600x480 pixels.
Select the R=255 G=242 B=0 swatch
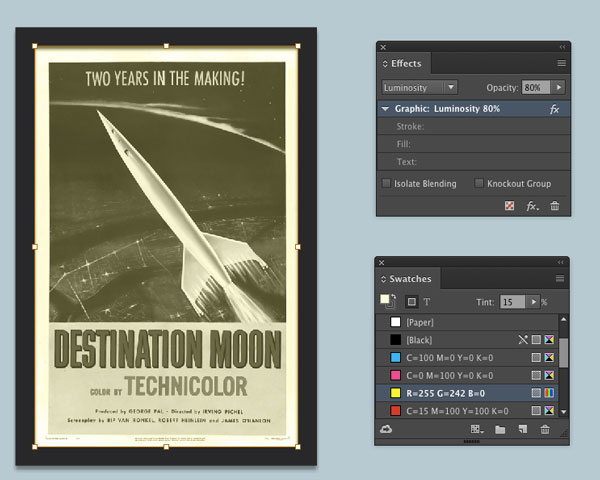click(467, 393)
